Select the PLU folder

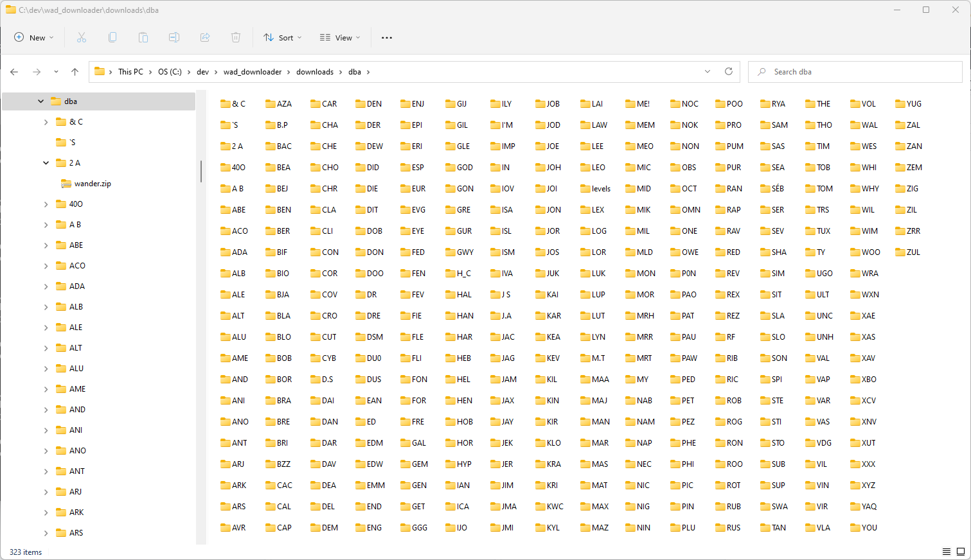coord(682,528)
